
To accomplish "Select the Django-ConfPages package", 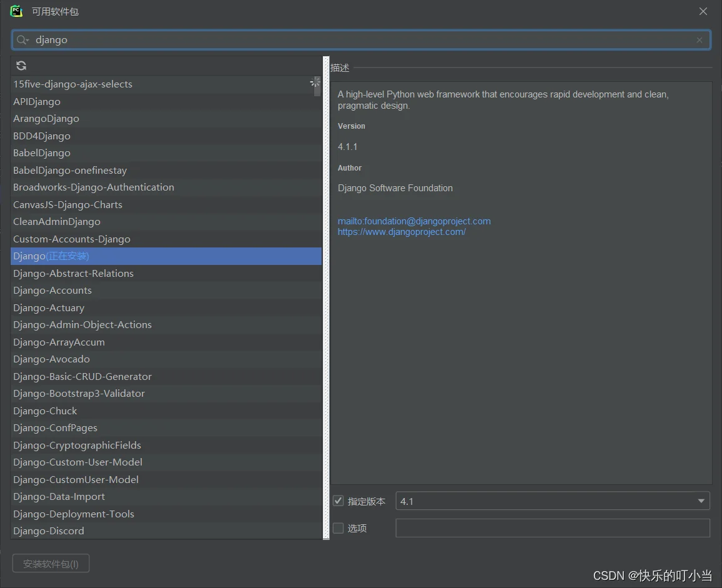I will coord(166,428).
